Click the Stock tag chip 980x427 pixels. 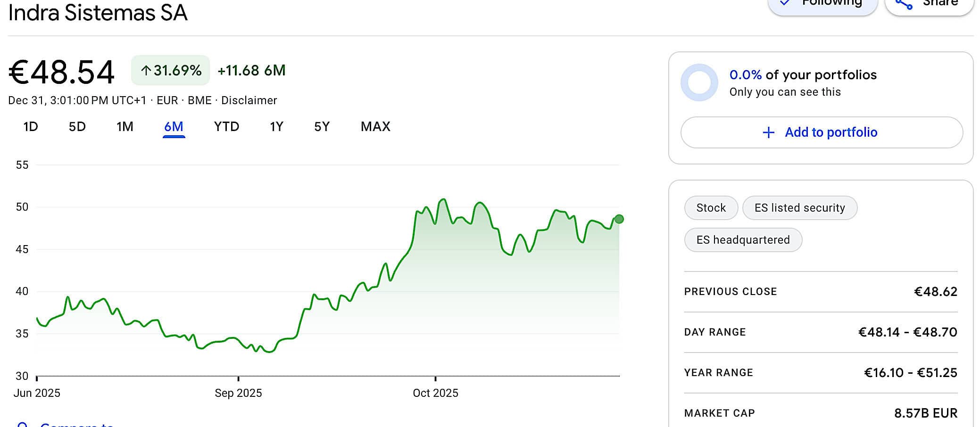(711, 208)
